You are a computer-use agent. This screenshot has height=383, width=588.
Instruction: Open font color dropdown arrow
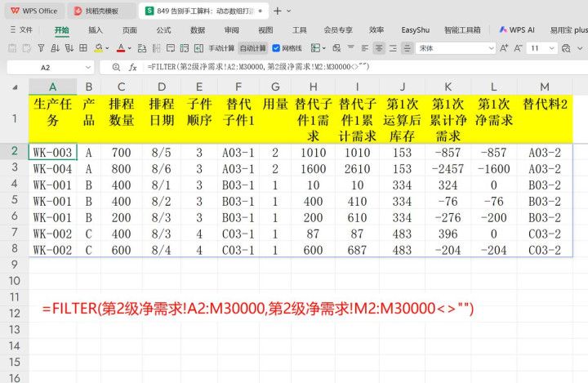pos(130,48)
